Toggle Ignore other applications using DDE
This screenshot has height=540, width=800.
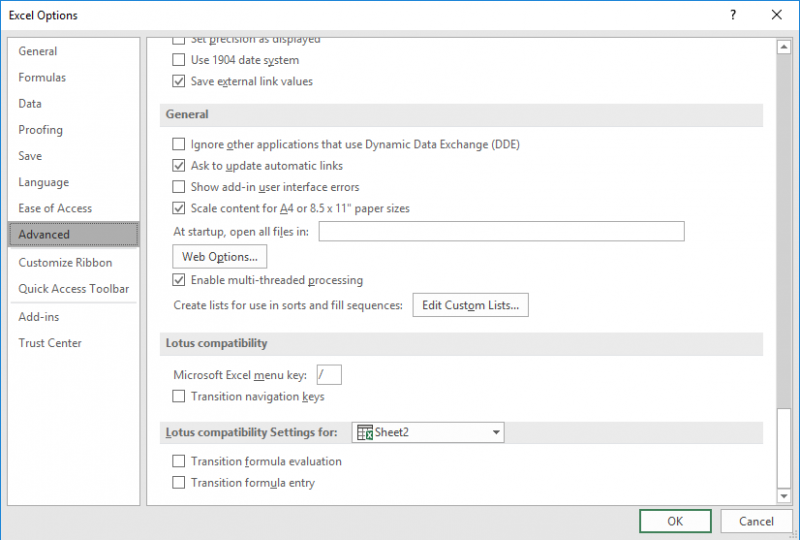(x=179, y=144)
